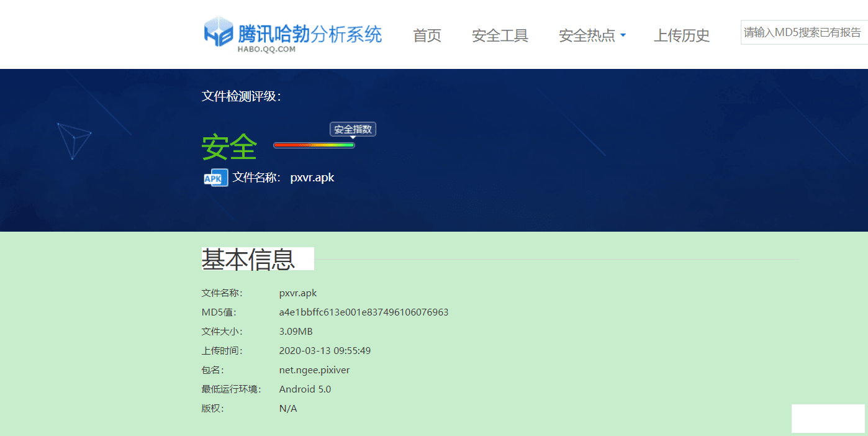868x436 pixels.
Task: Click the pxvr.apk value in basic info
Action: tap(298, 293)
